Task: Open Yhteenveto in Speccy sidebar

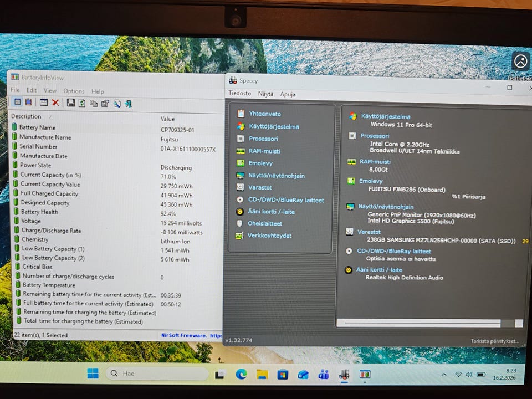Action: click(265, 114)
